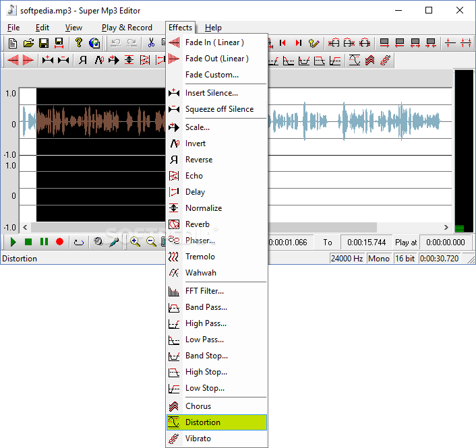Screen dimensions: 476x448
Task: Click the Redo toolbar icon
Action: tap(131, 43)
